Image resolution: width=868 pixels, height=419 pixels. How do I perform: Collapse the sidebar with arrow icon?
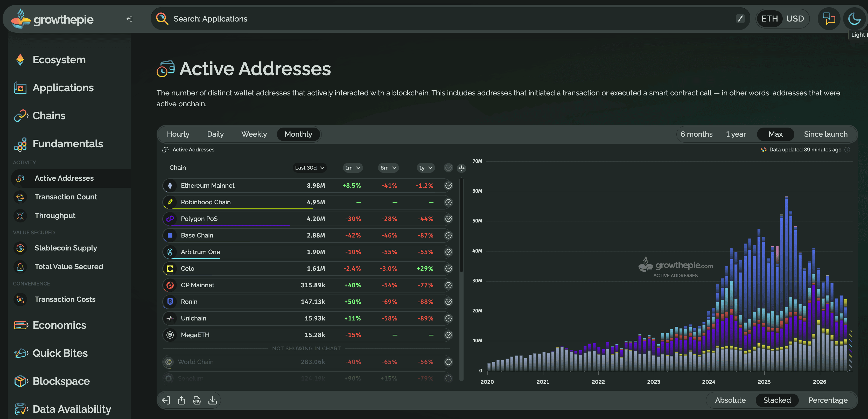point(129,19)
